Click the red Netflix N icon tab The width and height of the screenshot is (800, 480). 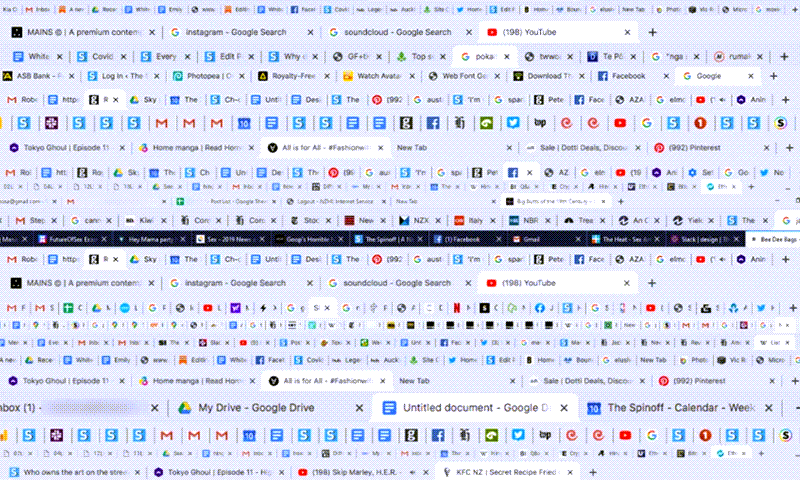click(x=457, y=308)
